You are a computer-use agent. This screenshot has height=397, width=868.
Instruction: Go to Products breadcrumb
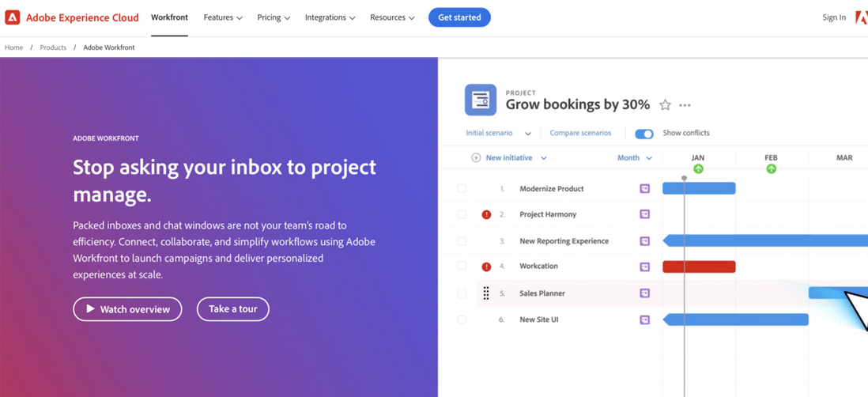click(53, 47)
